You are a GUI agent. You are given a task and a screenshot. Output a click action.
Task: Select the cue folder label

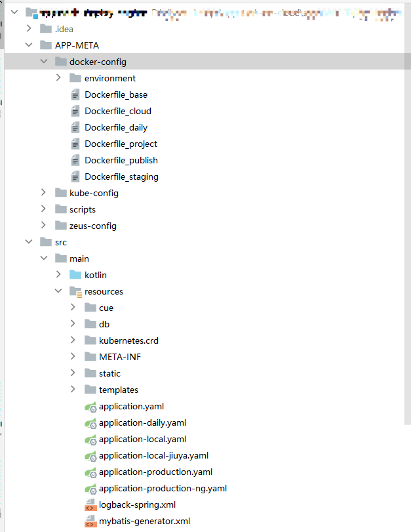coord(106,308)
